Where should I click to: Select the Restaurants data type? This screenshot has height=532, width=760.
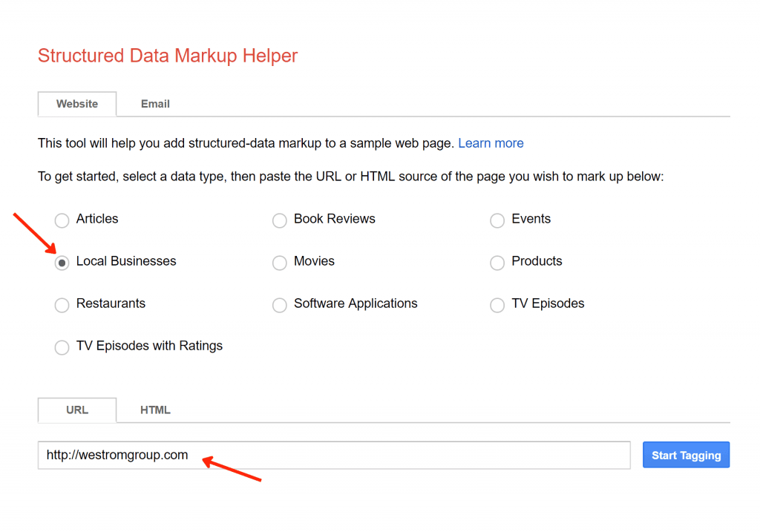pos(62,305)
